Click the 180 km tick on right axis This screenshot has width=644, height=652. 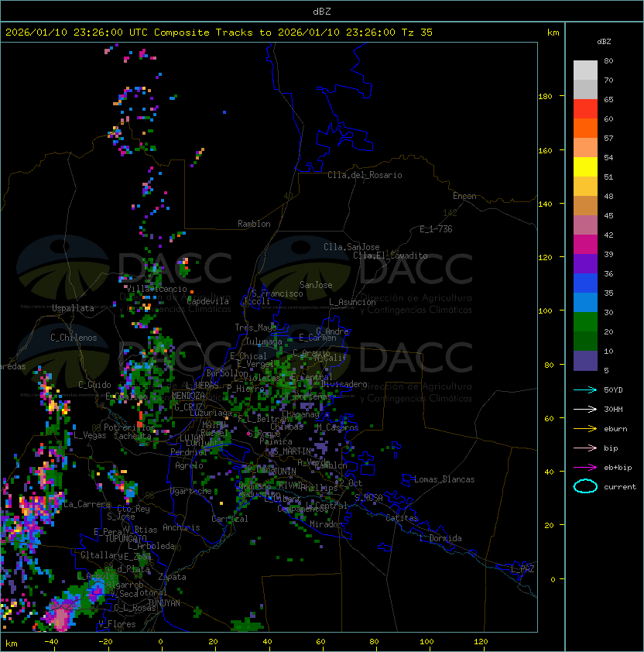pyautogui.click(x=545, y=96)
